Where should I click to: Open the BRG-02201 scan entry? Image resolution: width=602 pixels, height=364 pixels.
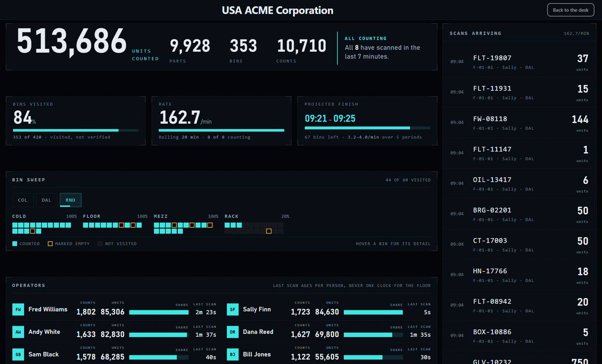(x=519, y=214)
